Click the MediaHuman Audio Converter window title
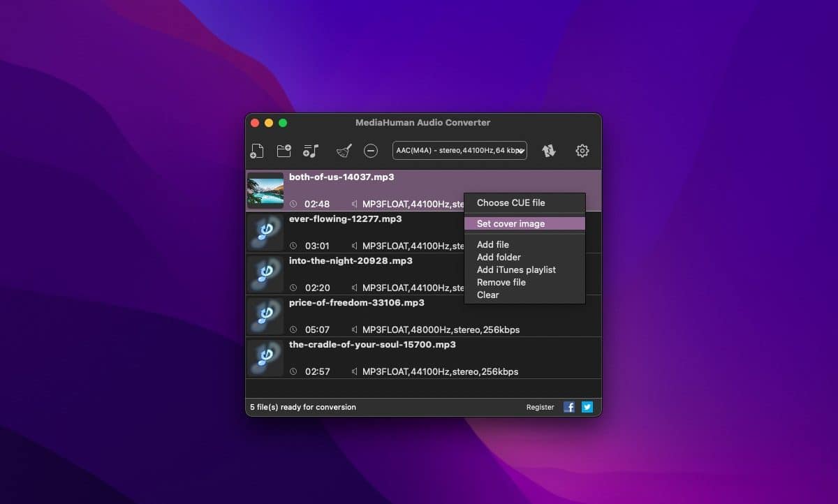This screenshot has height=504, width=838. pos(422,122)
